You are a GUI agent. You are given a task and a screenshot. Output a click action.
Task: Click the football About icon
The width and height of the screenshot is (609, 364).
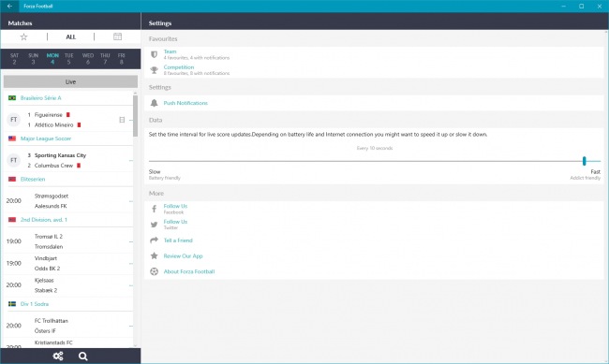pos(155,271)
